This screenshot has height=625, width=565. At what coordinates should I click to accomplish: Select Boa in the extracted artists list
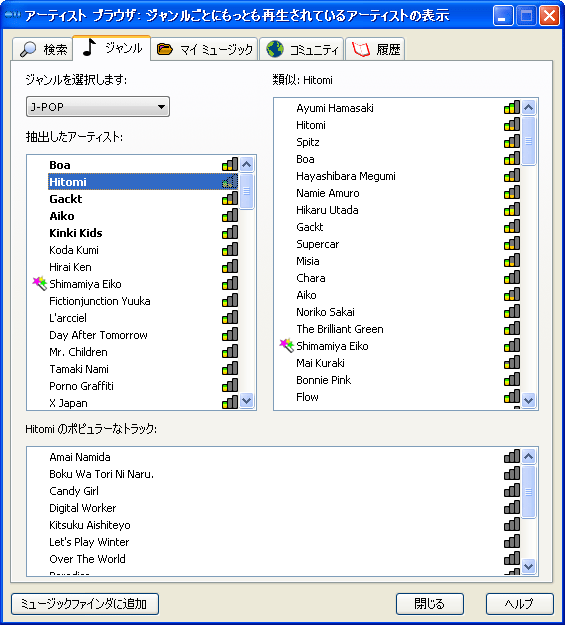point(60,165)
